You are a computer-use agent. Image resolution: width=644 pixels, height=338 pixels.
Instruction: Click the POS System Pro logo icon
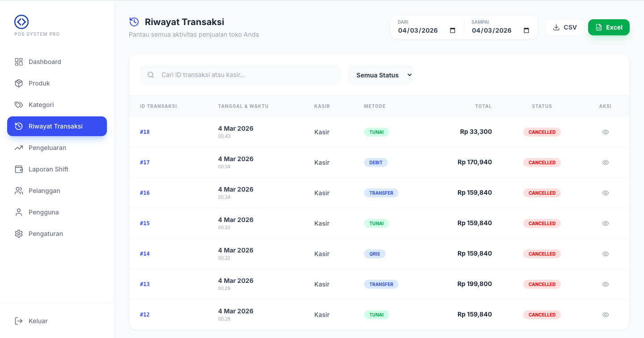coord(21,22)
